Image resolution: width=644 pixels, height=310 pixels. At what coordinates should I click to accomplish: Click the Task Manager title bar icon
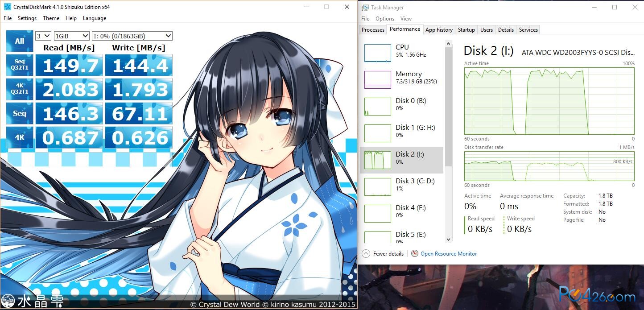pos(365,8)
